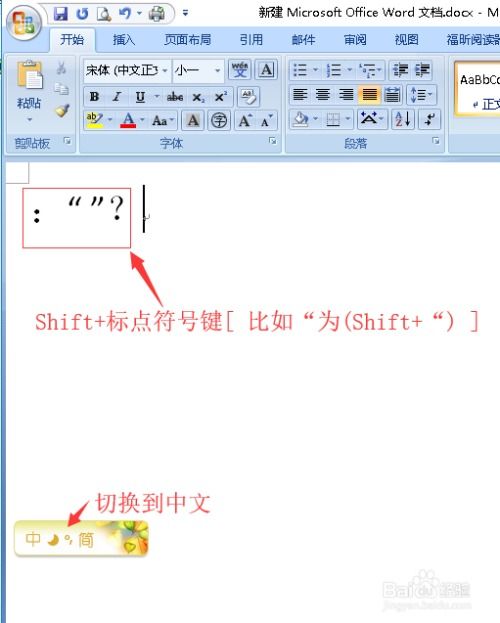Click the clear formatting eraser icon
The width and height of the screenshot is (500, 623).
click(x=248, y=97)
